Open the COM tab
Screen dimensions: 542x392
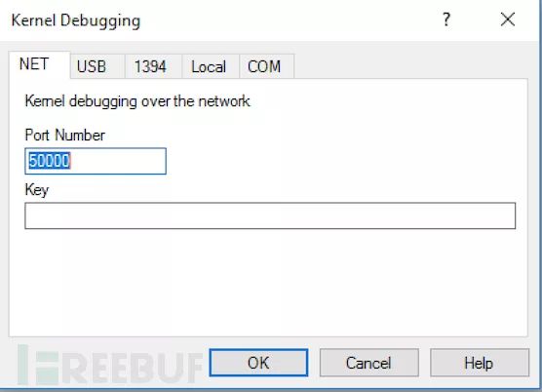coord(266,66)
